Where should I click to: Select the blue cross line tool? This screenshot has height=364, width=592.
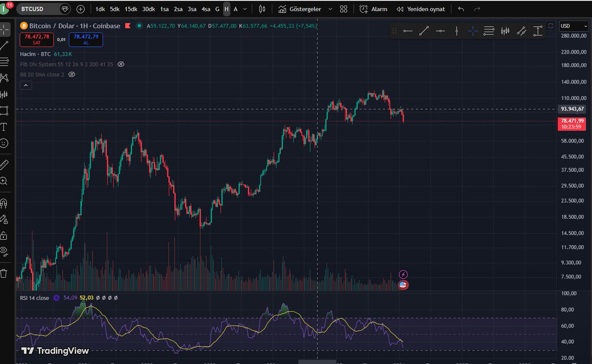click(473, 31)
